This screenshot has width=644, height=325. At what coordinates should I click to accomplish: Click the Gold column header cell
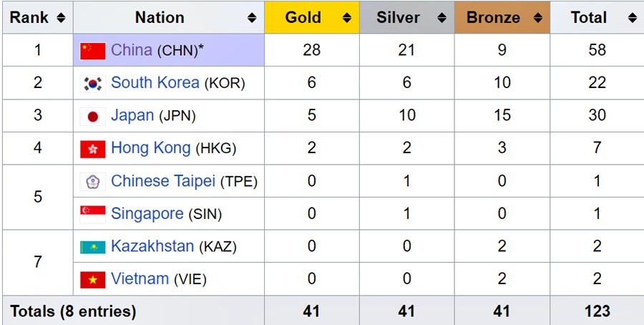tap(303, 18)
